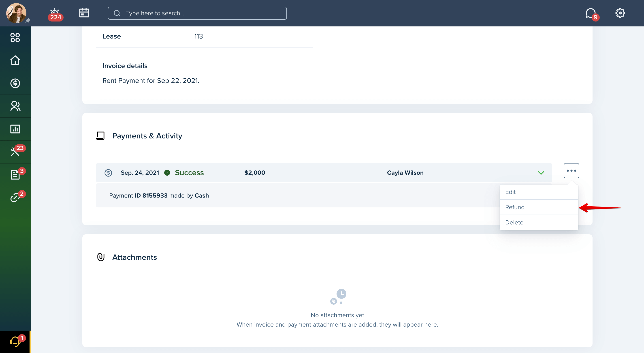Open the contacts people icon in sidebar
Viewport: 644px width, 353px height.
(15, 106)
